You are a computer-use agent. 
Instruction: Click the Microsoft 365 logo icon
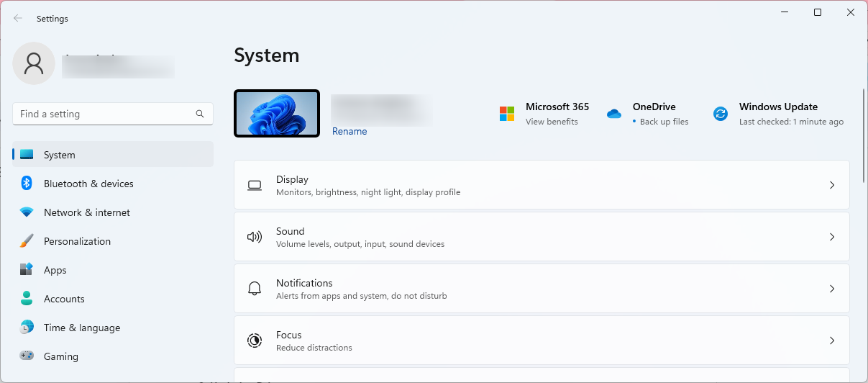coord(507,114)
